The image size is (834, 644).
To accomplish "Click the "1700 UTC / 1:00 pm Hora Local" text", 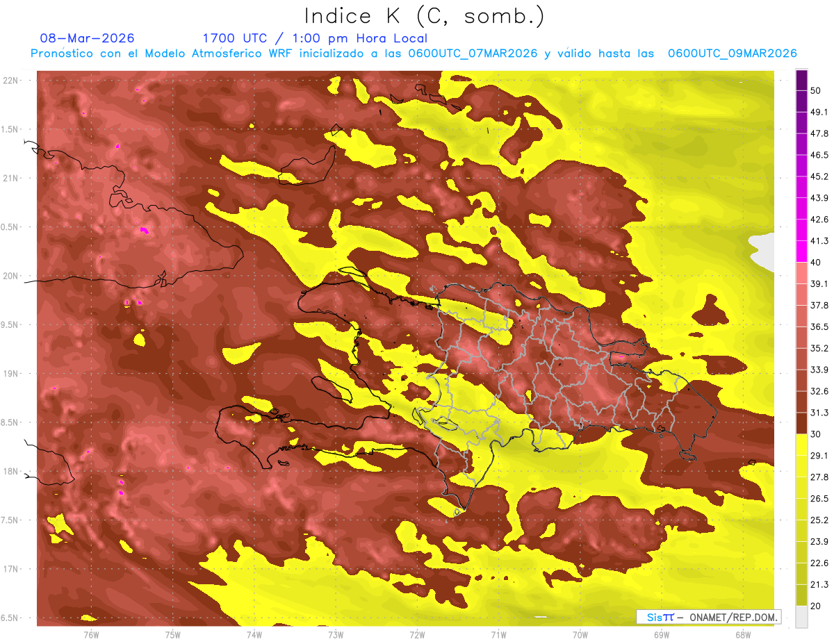I will click(315, 38).
